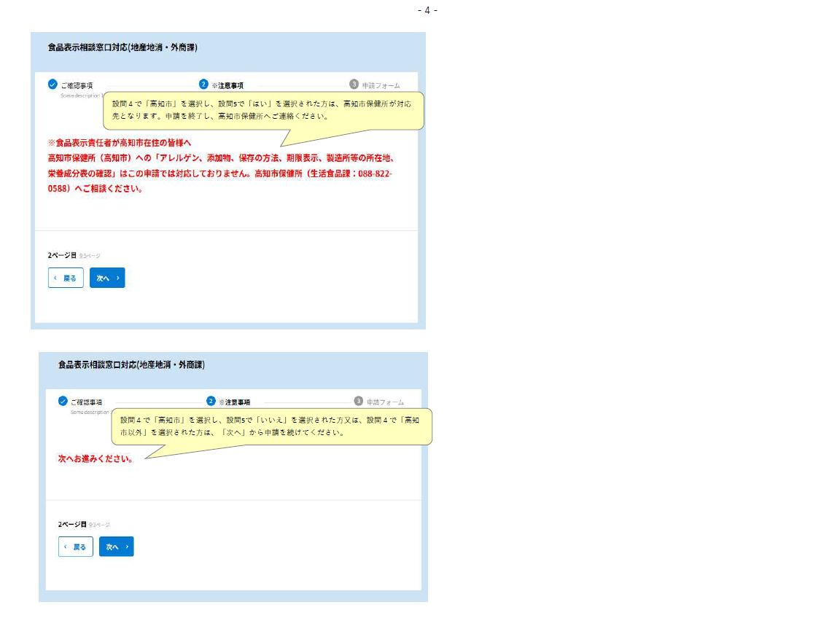Click the ご確認事項 checkmark icon in the upper form
This screenshot has width=840, height=637.
point(52,85)
